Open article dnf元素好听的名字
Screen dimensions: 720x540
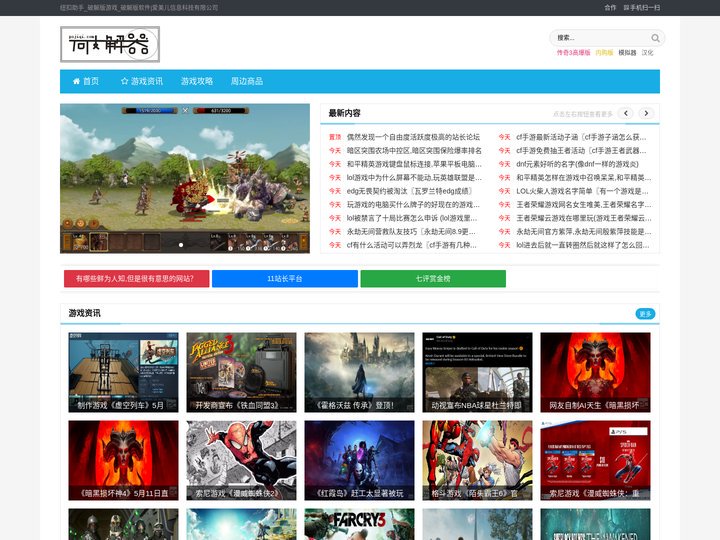click(x=577, y=164)
